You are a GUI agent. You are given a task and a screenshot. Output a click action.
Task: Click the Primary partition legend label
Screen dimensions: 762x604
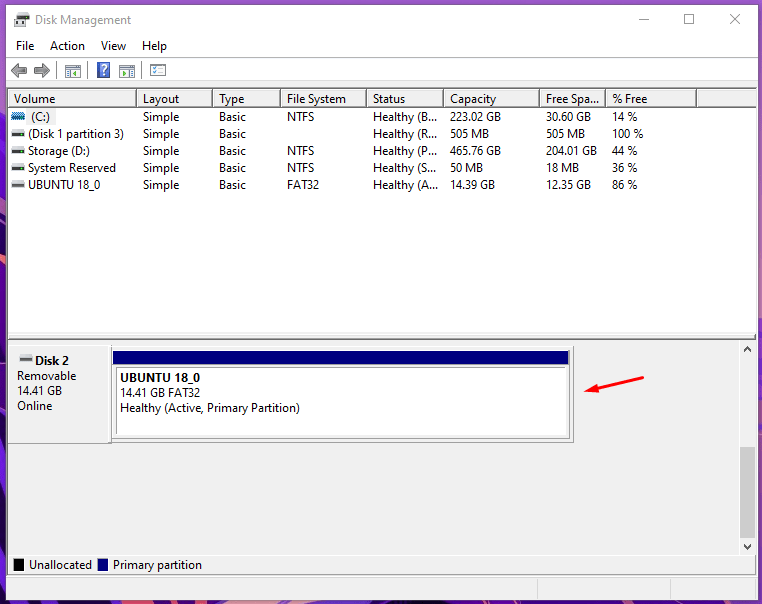point(157,565)
